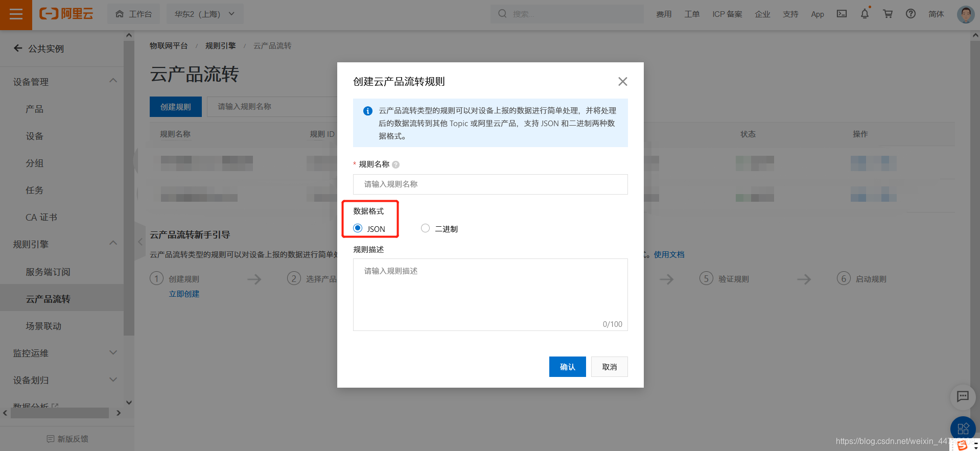Open the 使用文档 link

click(x=669, y=254)
